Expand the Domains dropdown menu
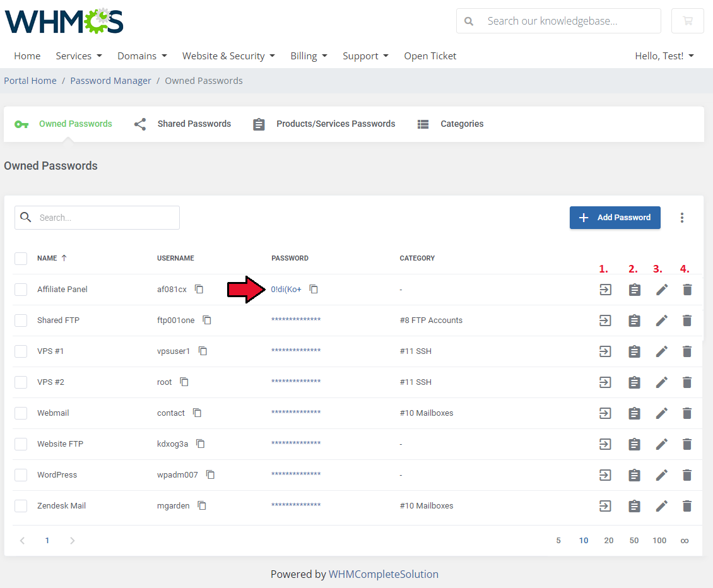 point(142,56)
